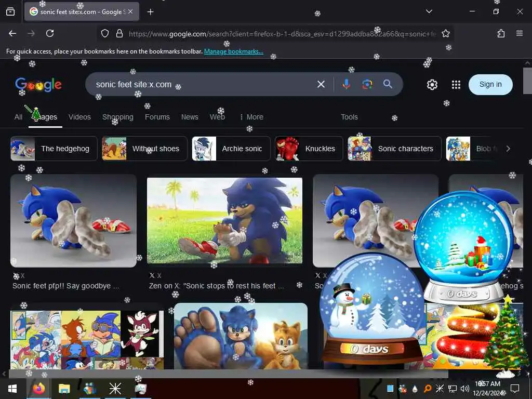This screenshot has height=399, width=532.
Task: Switch to Web results tab
Action: tap(217, 117)
